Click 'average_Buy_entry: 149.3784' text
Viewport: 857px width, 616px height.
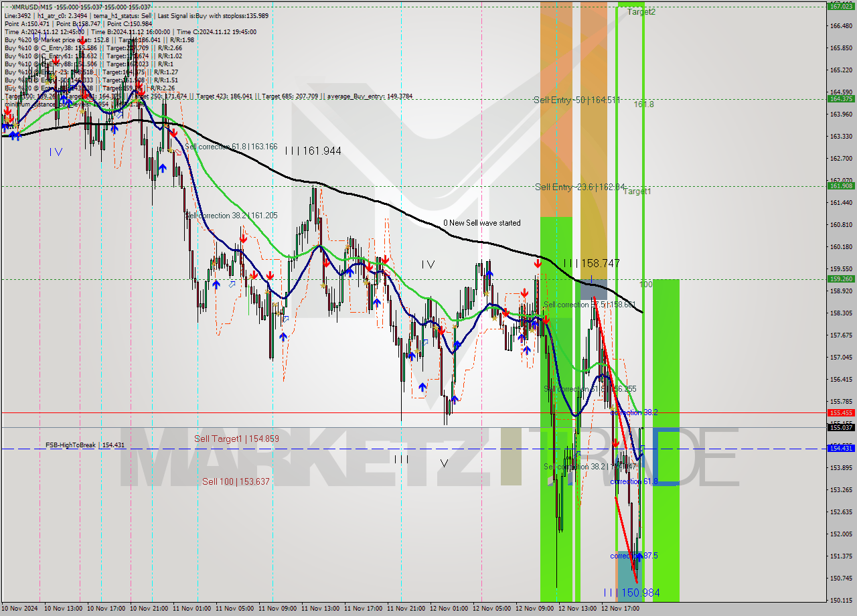[369, 96]
